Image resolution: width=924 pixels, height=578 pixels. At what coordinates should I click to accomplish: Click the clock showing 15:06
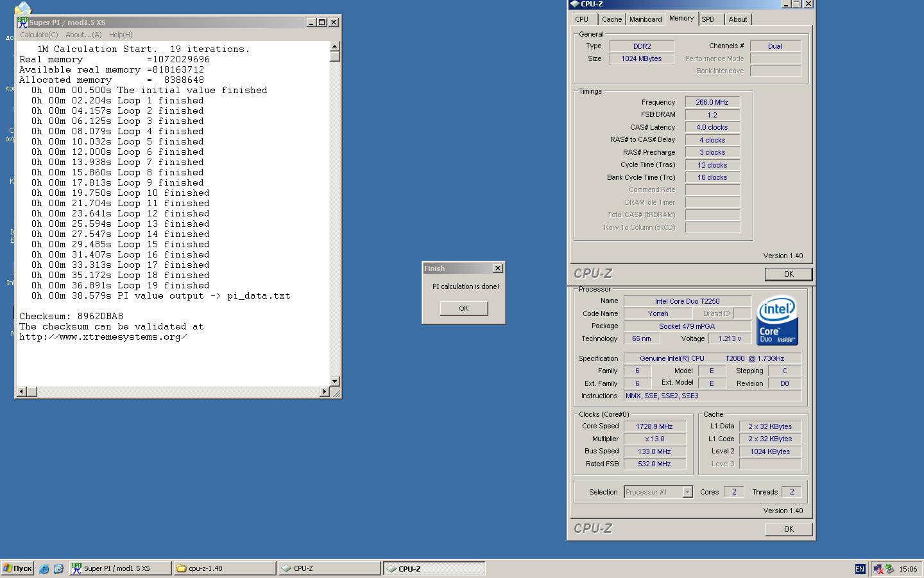pyautogui.click(x=908, y=569)
